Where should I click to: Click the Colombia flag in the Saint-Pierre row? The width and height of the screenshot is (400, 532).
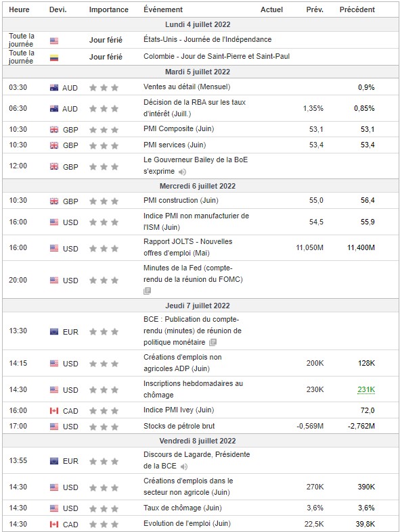pyautogui.click(x=54, y=57)
